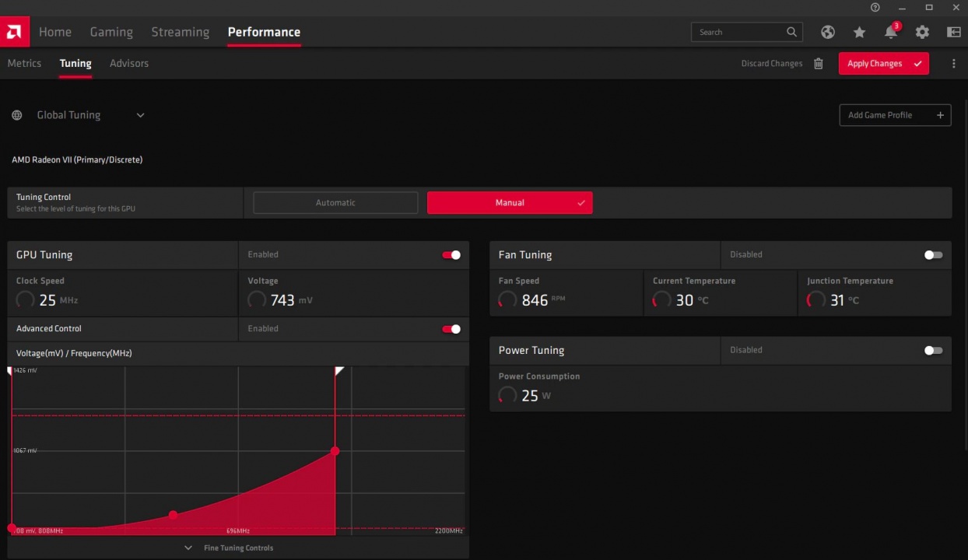Viewport: 968px width, 560px height.
Task: Click the top-right control point on the voltage curve
Action: coord(335,451)
